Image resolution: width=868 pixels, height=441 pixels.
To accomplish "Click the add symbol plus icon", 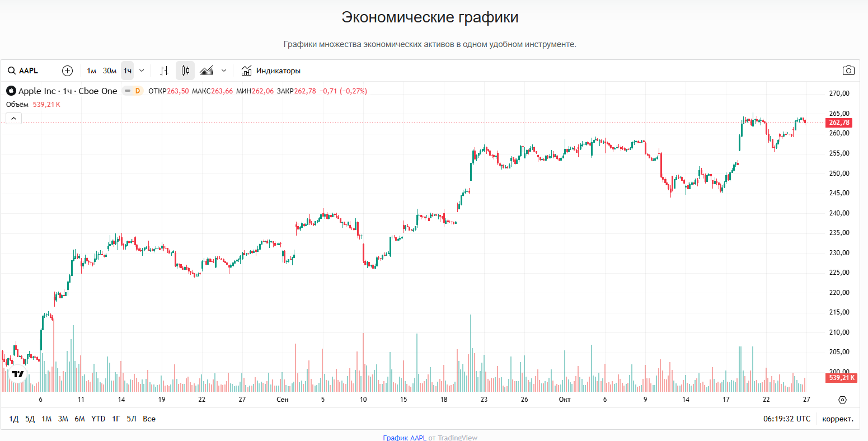I will click(67, 71).
